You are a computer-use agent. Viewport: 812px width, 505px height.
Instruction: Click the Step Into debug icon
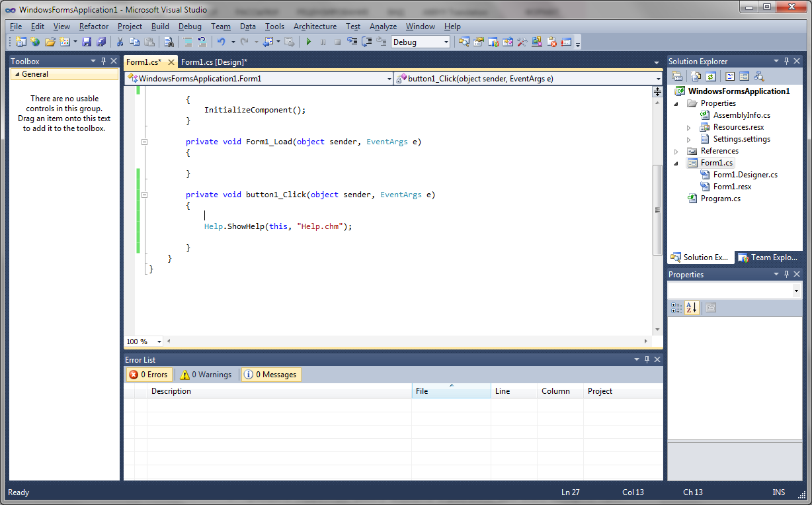click(x=352, y=42)
